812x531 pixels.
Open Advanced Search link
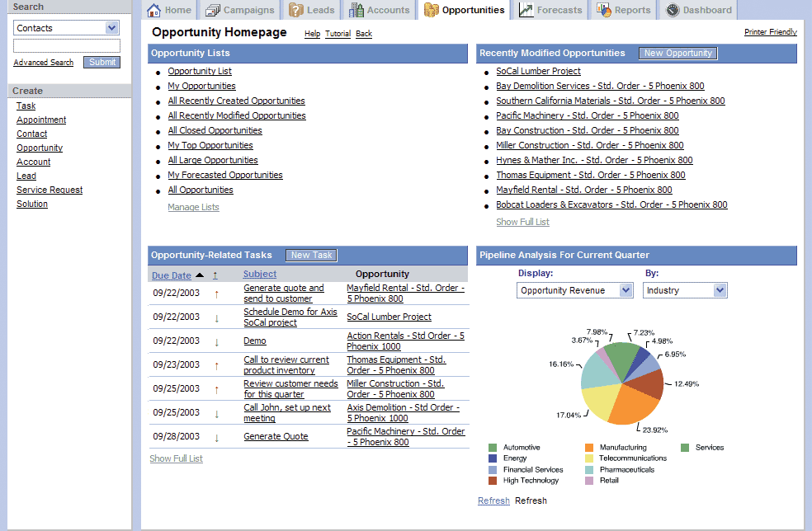coord(44,62)
